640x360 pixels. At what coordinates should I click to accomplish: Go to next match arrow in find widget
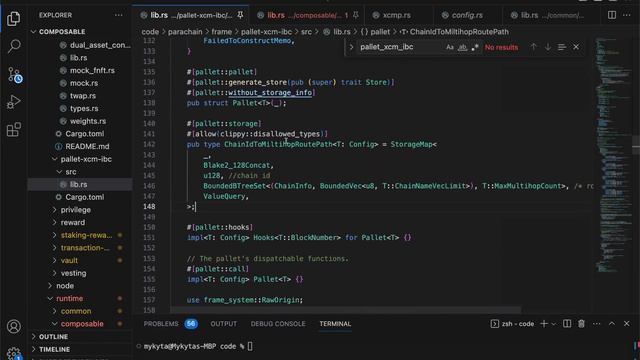547,47
